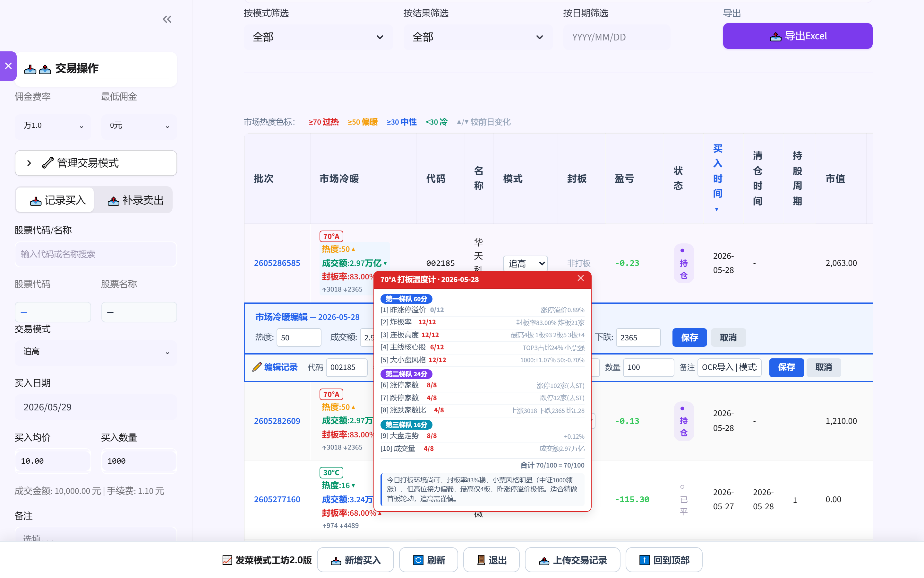Open batch link 2605282609
The height and width of the screenshot is (578, 924).
coord(277,421)
